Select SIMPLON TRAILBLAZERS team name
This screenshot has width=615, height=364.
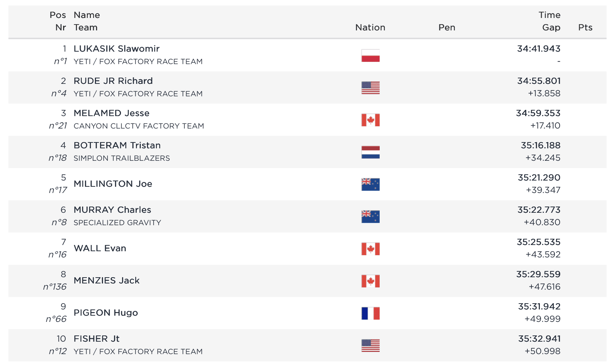pyautogui.click(x=122, y=158)
